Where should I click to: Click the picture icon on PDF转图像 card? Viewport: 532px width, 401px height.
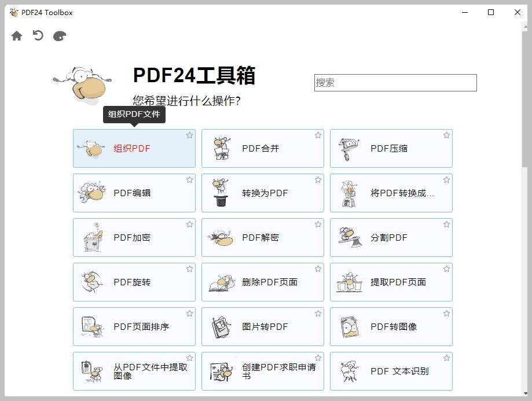(x=350, y=327)
